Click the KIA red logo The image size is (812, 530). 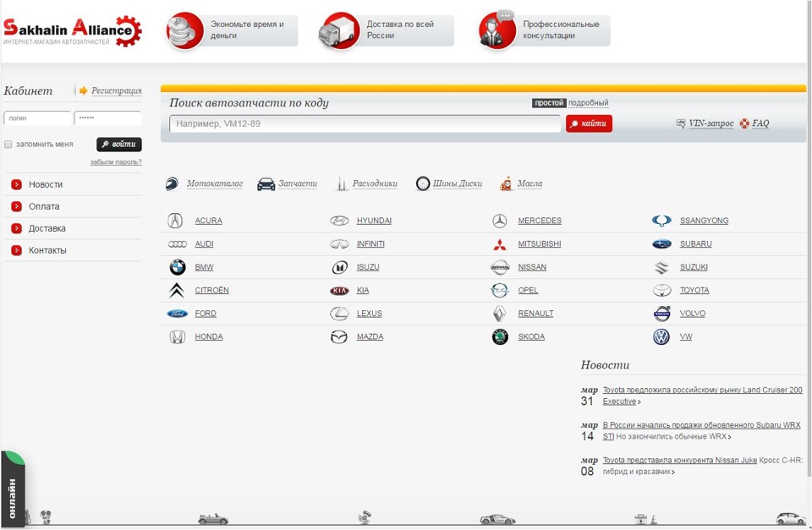[340, 291]
